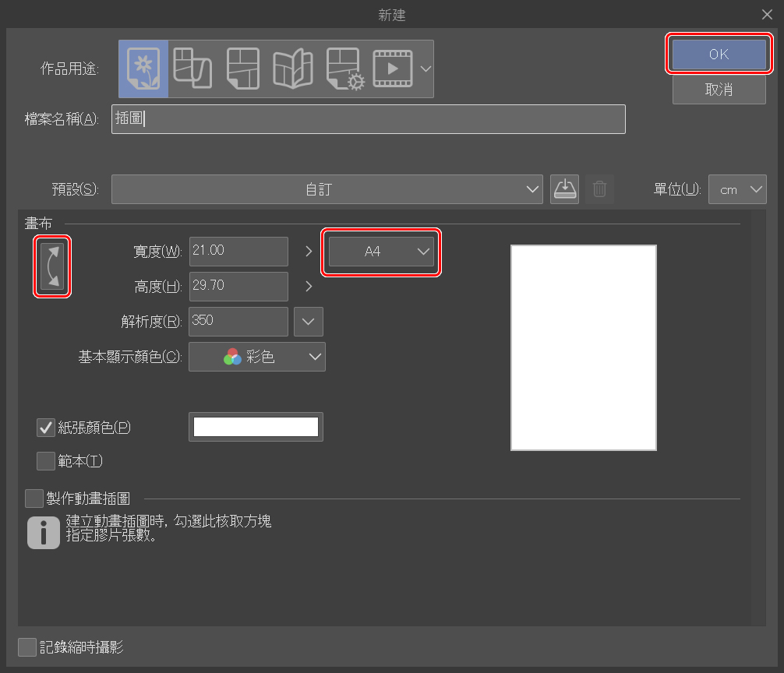Click the 檔案名稱 file name field
The width and height of the screenshot is (784, 673).
(x=368, y=119)
